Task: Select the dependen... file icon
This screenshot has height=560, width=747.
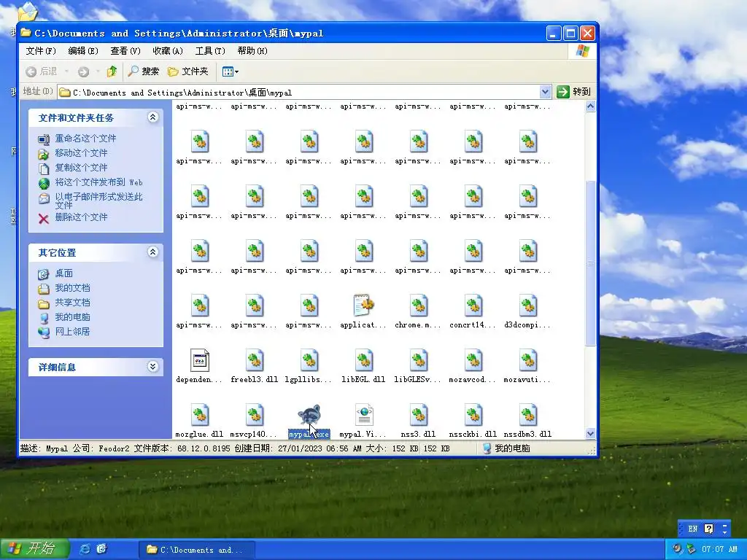Action: 200,360
